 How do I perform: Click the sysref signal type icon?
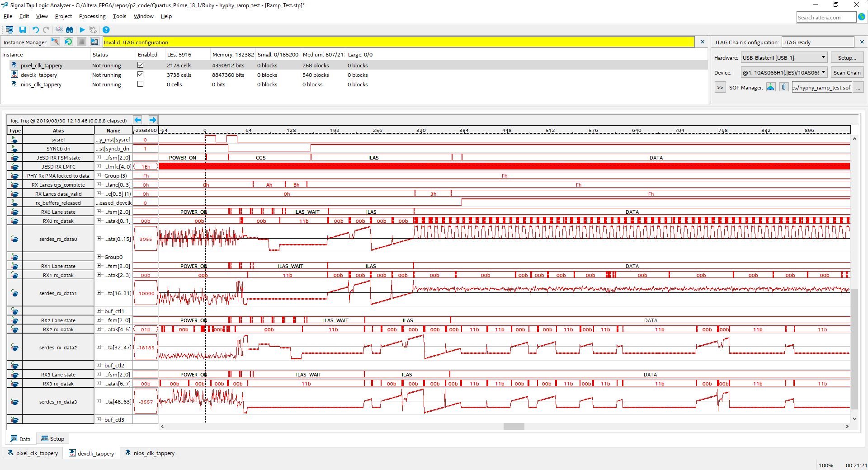14,140
